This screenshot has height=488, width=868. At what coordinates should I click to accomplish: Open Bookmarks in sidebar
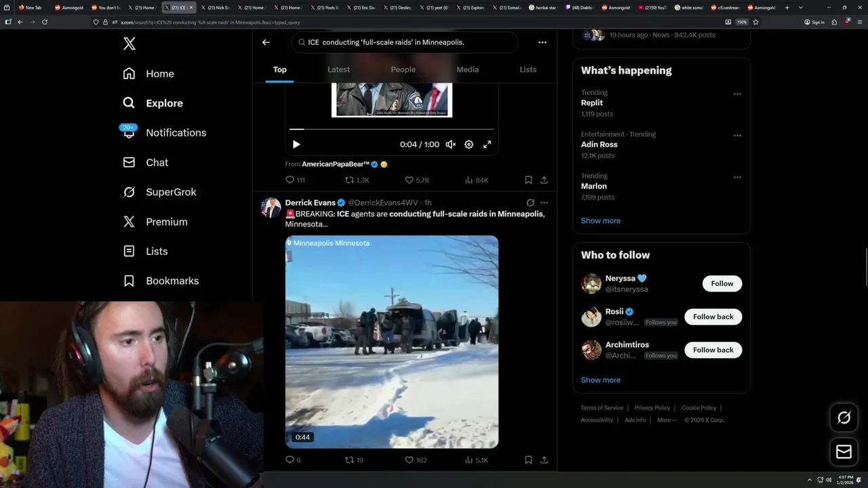pyautogui.click(x=161, y=281)
